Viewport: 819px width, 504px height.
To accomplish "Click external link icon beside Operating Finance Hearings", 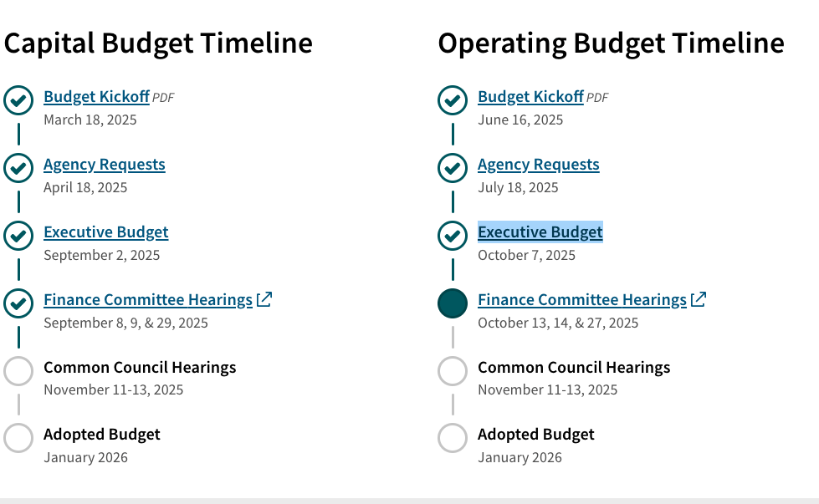I will pyautogui.click(x=699, y=299).
